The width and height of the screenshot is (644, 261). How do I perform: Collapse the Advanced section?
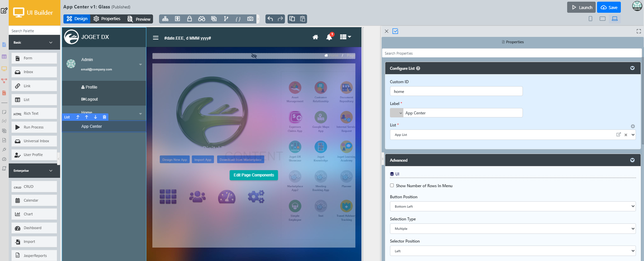632,160
